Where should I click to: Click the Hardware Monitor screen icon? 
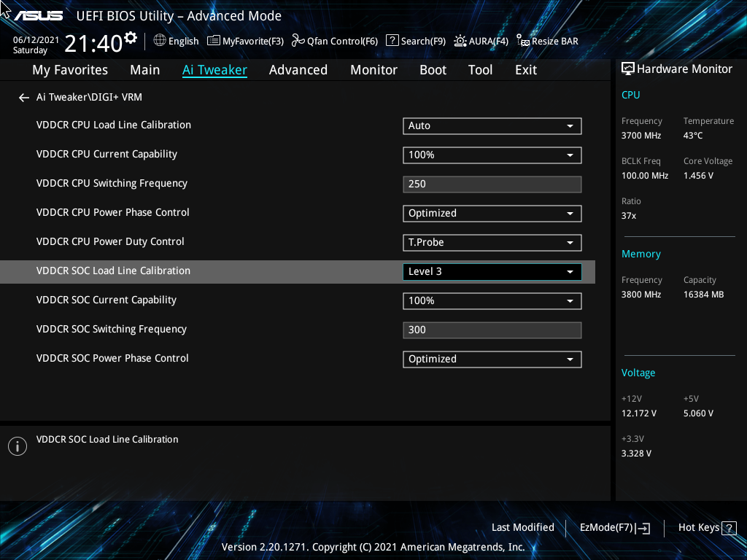(628, 69)
